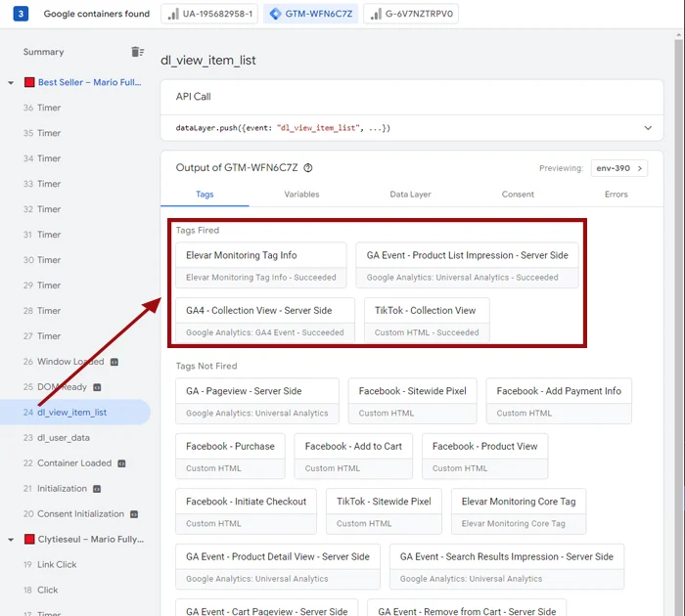Collapse the Best Seller page group

[x=11, y=82]
